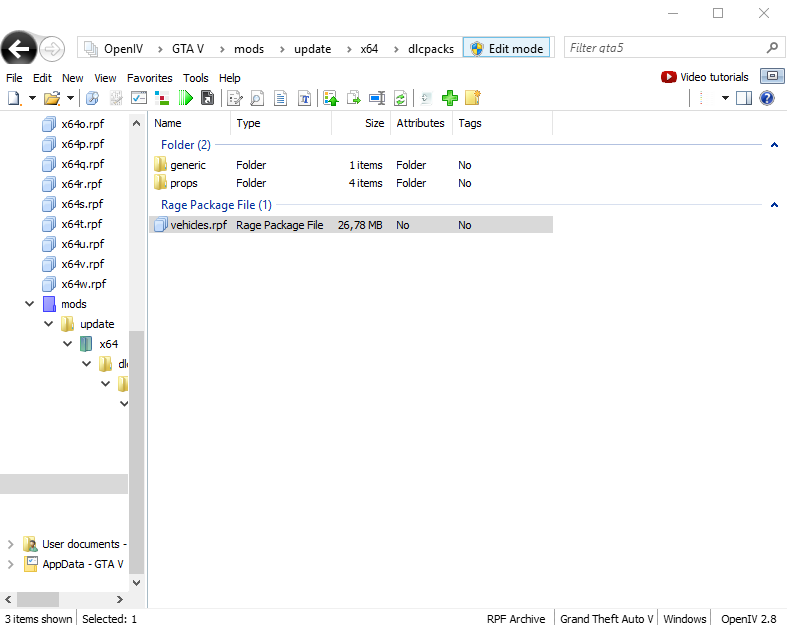Select the props folder row
Viewport: 787px width, 629px height.
351,183
